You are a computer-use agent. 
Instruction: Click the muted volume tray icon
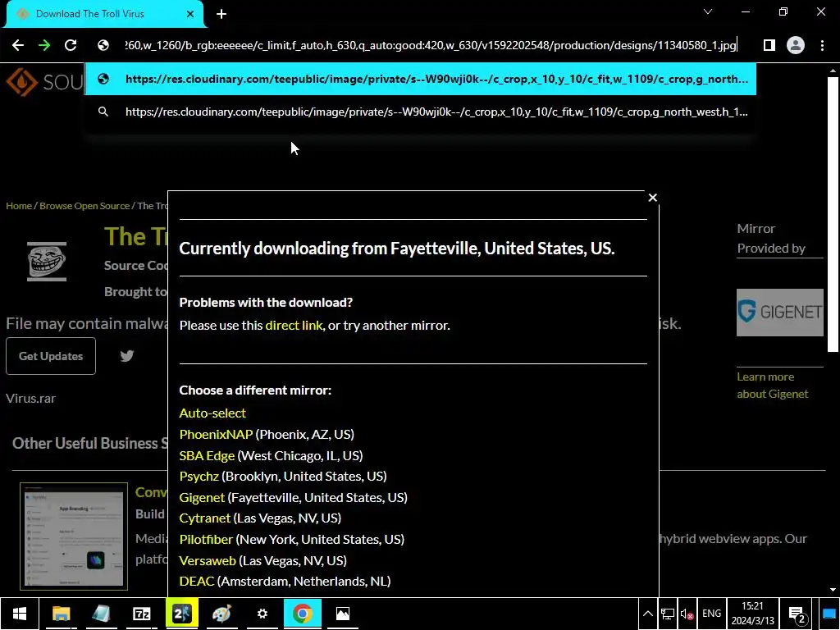[687, 614]
